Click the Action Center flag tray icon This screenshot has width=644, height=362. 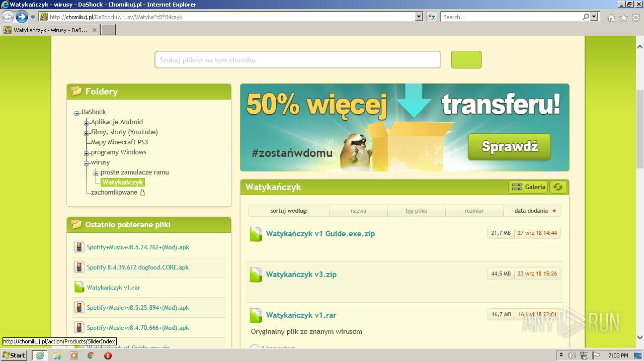(x=596, y=355)
